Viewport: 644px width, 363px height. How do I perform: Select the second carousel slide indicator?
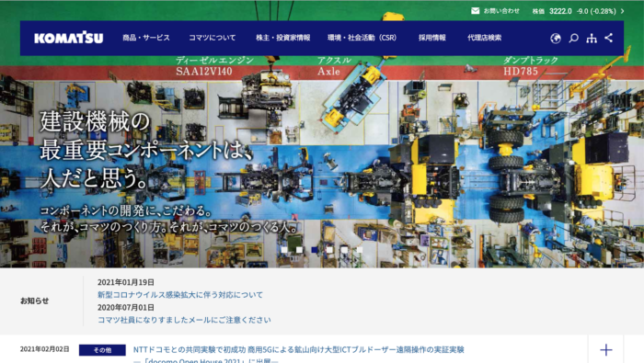pos(299,249)
